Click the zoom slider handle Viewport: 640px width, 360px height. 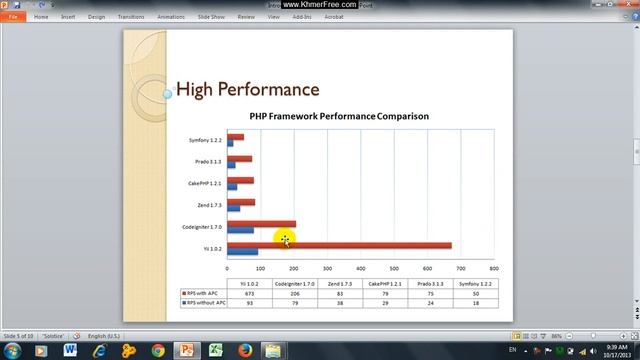pos(593,336)
